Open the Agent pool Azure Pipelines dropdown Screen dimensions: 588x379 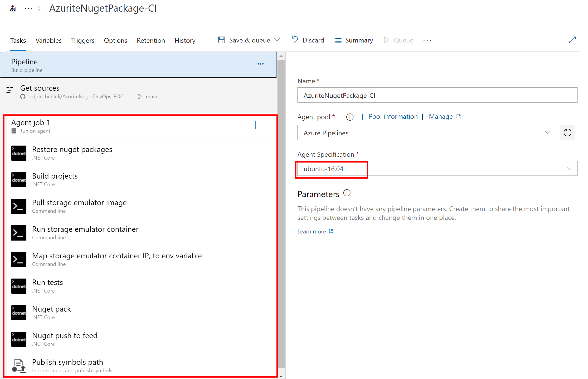point(426,133)
